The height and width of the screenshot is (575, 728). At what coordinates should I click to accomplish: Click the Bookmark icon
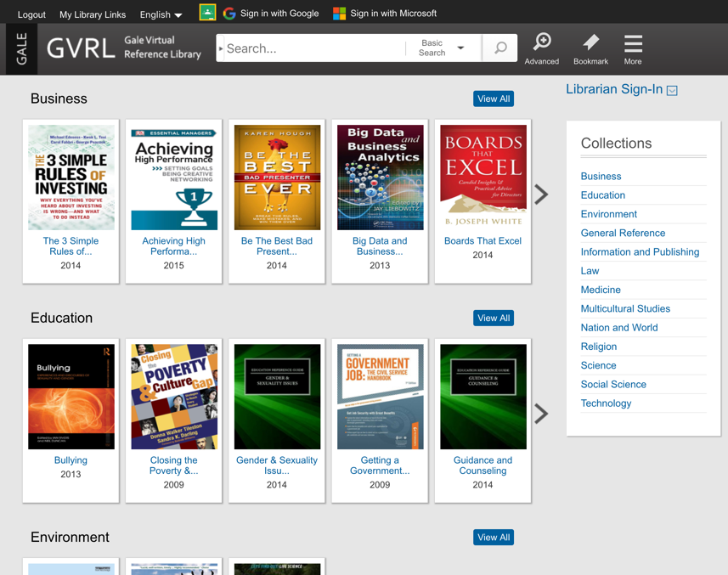coord(590,48)
